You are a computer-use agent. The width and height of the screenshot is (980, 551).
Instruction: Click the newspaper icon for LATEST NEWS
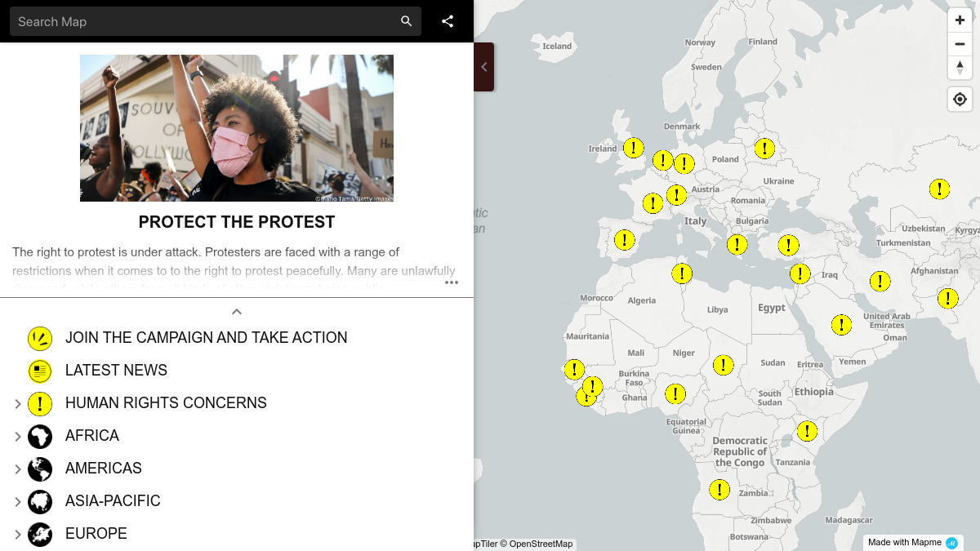(40, 371)
